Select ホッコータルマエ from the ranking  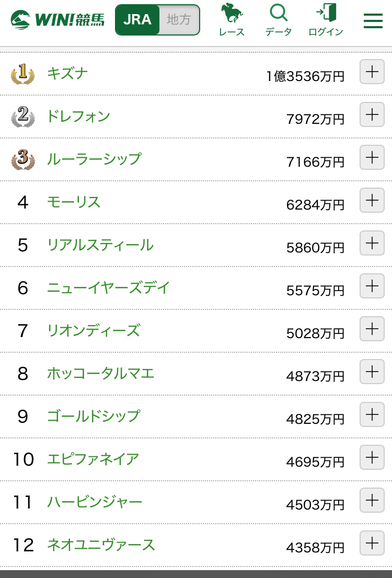[101, 373]
